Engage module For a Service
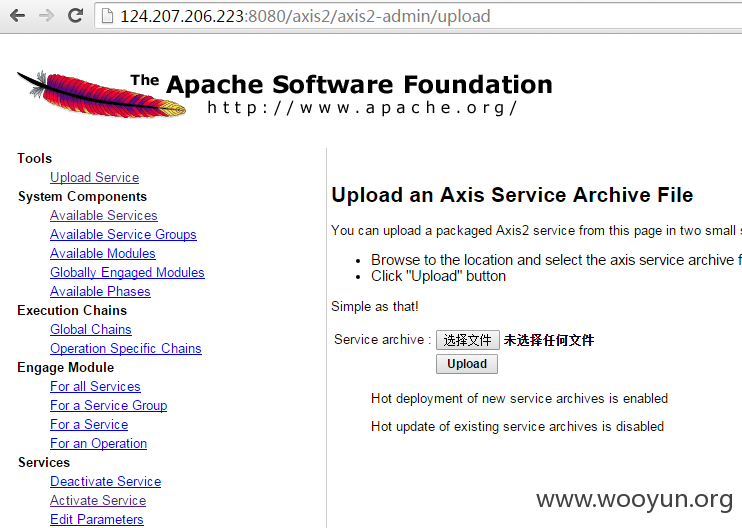This screenshot has width=742, height=528. coord(89,424)
